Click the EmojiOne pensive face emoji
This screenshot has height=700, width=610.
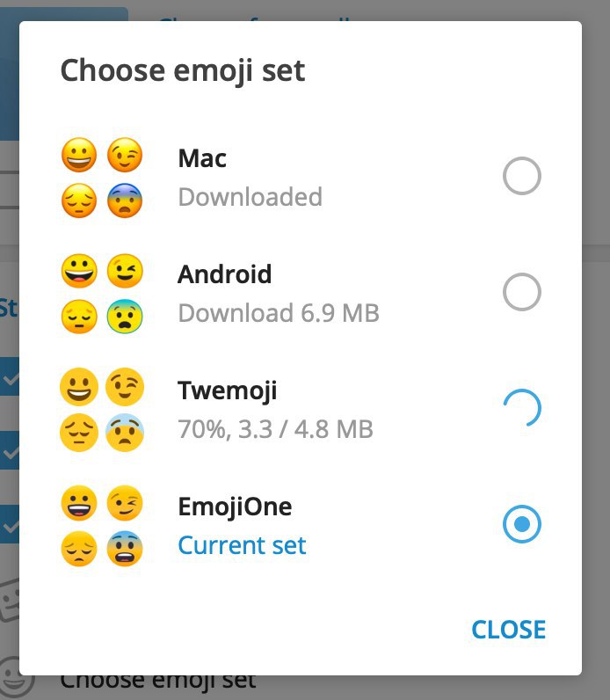pos(78,549)
